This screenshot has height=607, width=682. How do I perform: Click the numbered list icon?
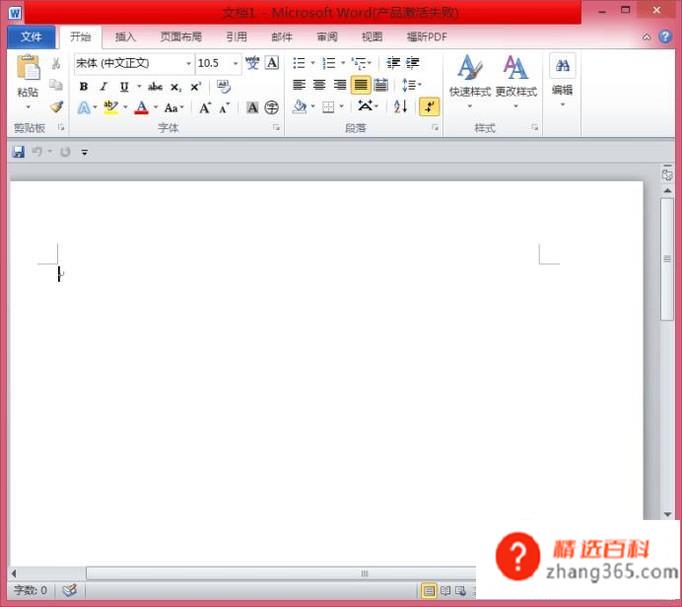coord(328,63)
